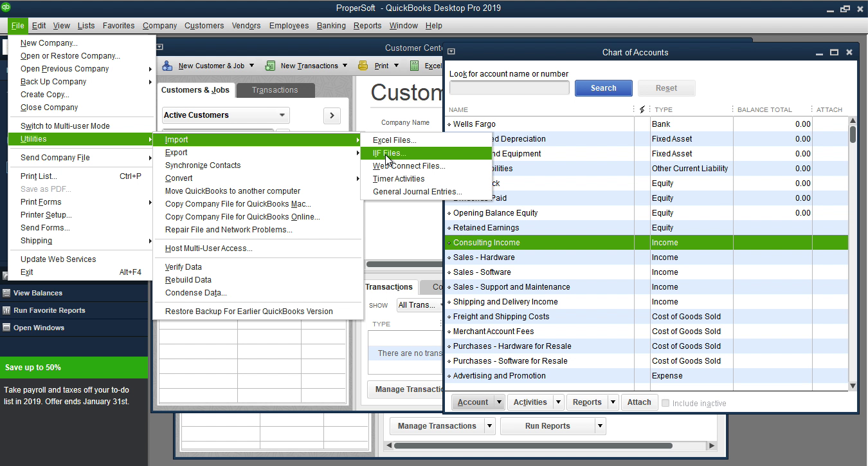The width and height of the screenshot is (868, 466).
Task: Select Wells Fargo account row
Action: tap(647, 124)
